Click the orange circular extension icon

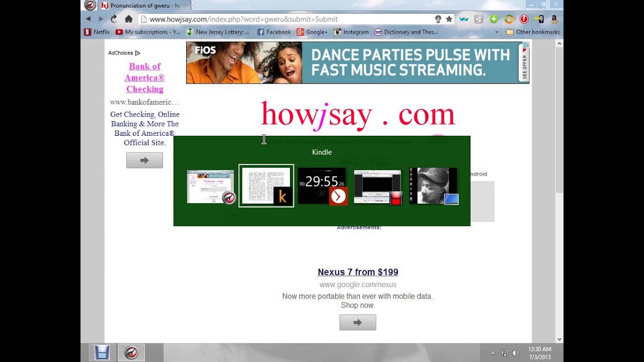point(509,19)
